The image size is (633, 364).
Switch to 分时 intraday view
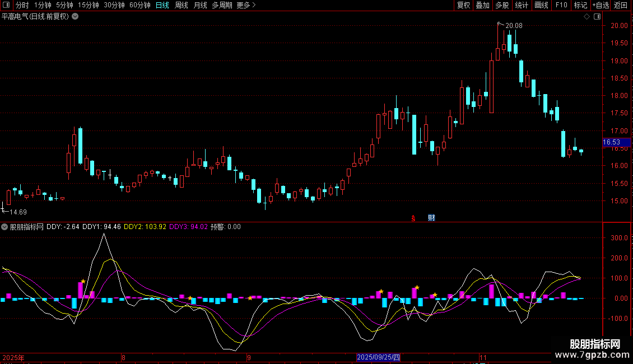click(22, 5)
